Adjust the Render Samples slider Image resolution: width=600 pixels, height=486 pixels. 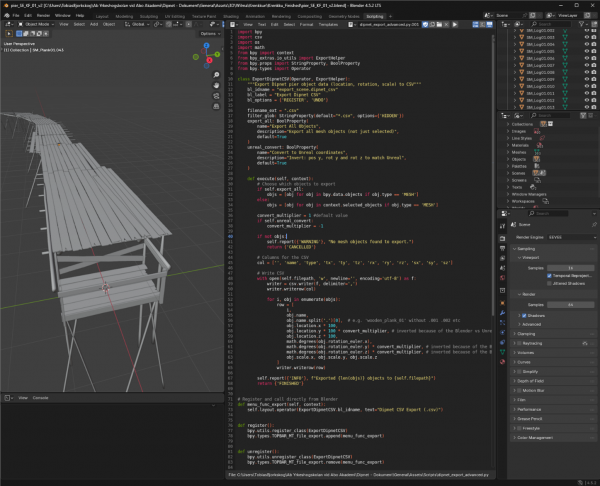point(570,305)
